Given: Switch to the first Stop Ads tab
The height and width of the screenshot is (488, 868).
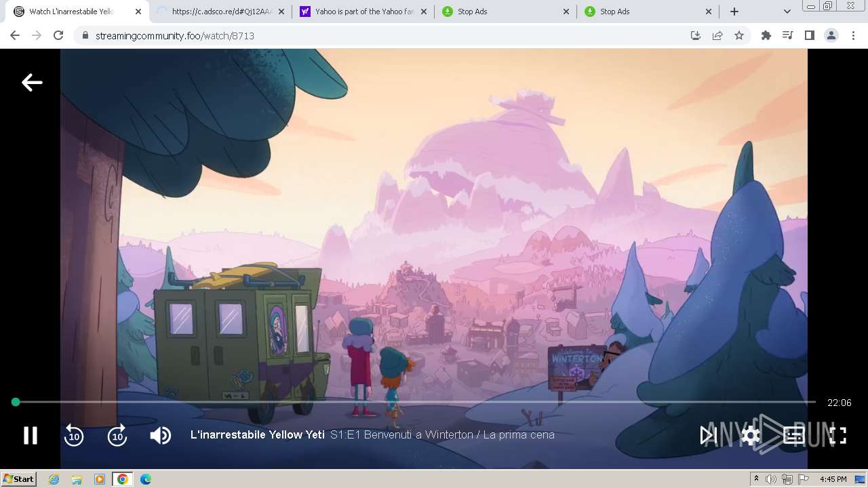Looking at the screenshot, I should tap(500, 12).
